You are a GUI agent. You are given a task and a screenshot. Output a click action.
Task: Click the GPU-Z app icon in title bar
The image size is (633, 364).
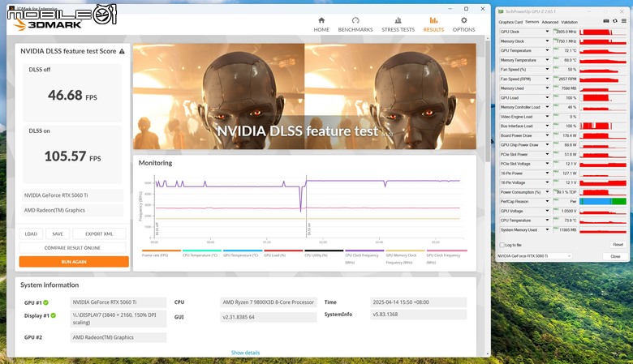point(501,11)
